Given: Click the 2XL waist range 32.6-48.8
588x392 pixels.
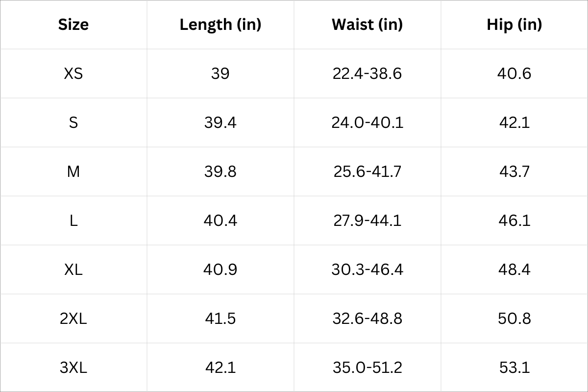Looking at the screenshot, I should (x=367, y=318).
